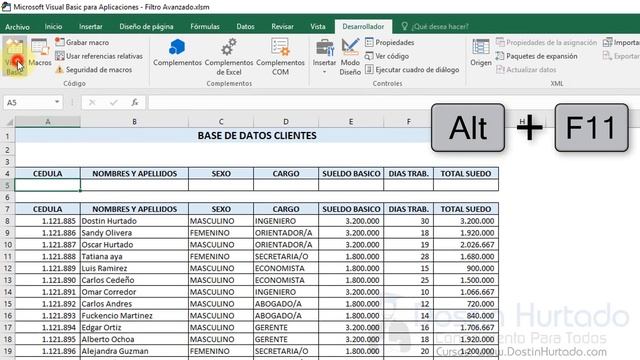Switch to the Revisar tab
Image resolution: width=640 pixels, height=360 pixels.
click(x=282, y=27)
